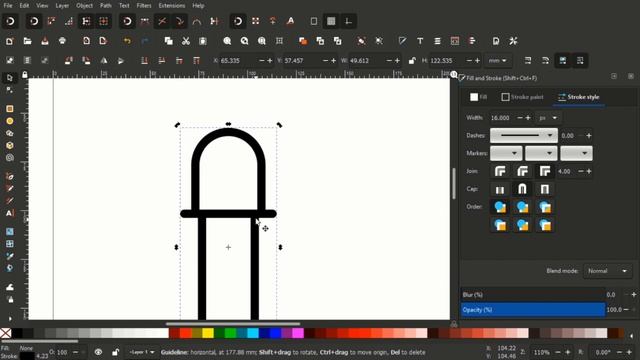Click the Blur (%) slider
This screenshot has height=360, width=640.
[x=533, y=295]
